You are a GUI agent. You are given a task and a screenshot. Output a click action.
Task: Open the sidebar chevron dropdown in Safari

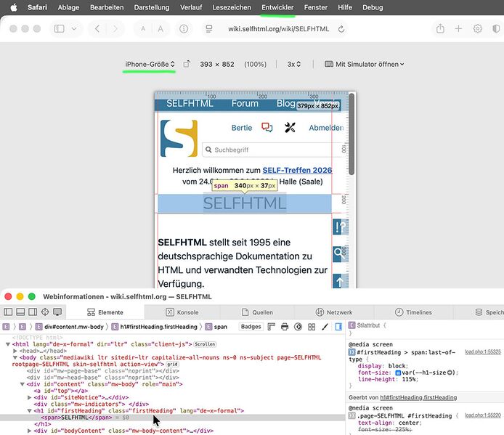coord(74,29)
